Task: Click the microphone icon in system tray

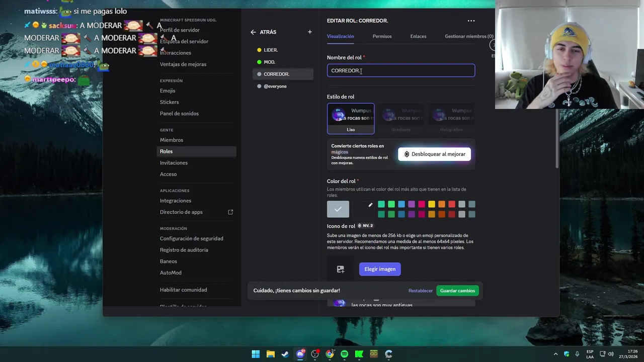Action: (576, 354)
